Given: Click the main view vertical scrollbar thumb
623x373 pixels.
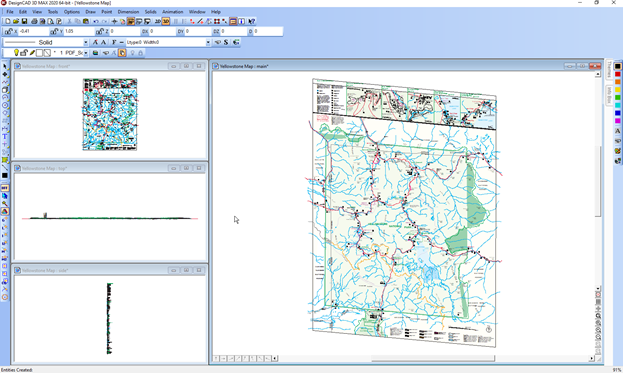Looking at the screenshot, I should coord(598,181).
